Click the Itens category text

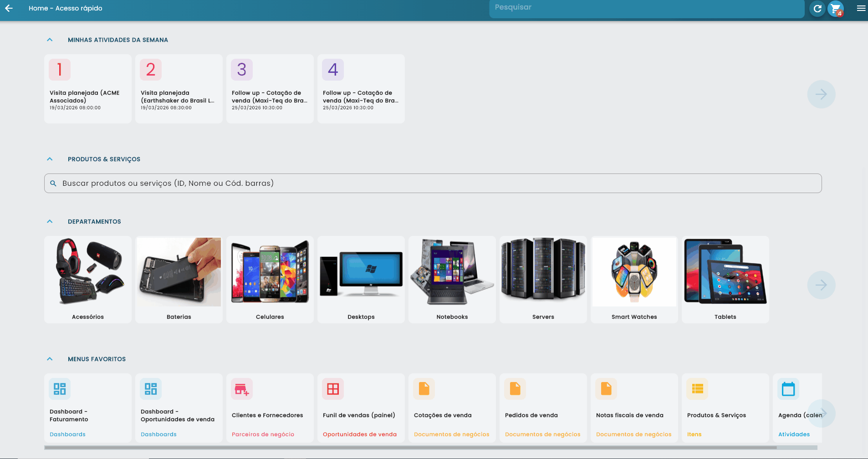click(x=694, y=434)
